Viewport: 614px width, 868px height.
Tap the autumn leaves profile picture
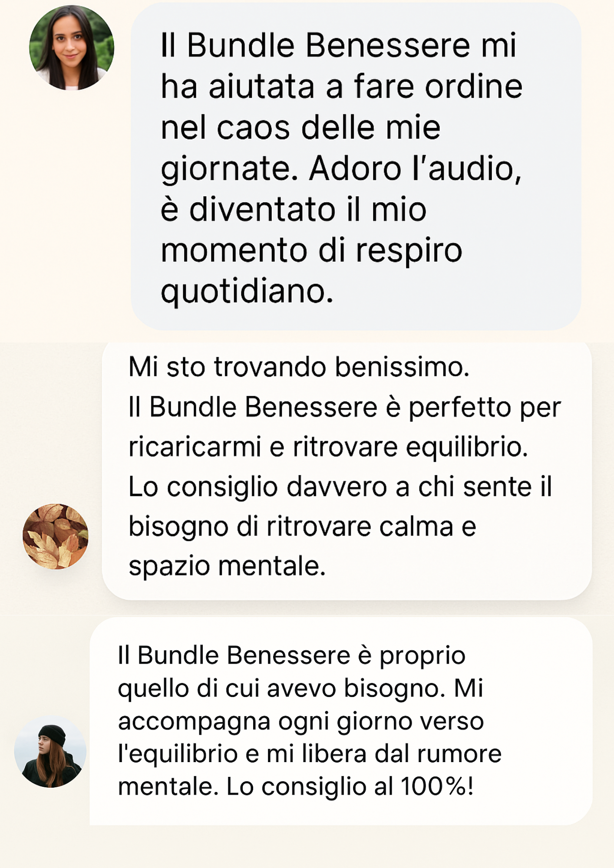point(56,536)
